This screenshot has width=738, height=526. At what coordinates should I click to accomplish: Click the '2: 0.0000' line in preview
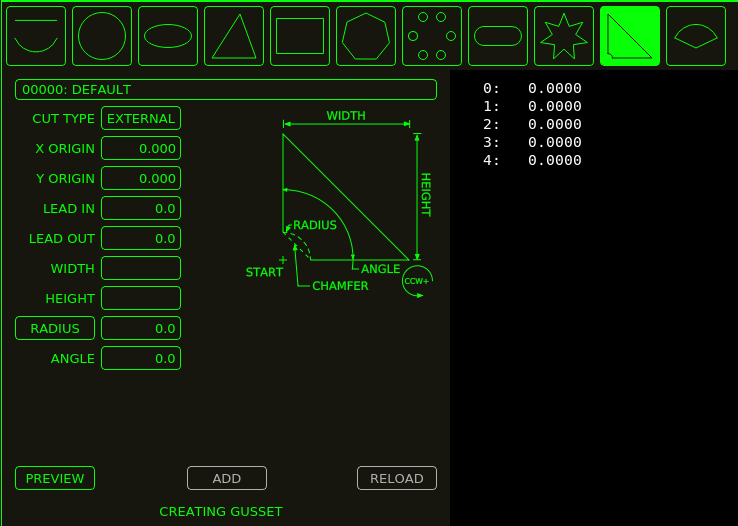[x=532, y=124]
